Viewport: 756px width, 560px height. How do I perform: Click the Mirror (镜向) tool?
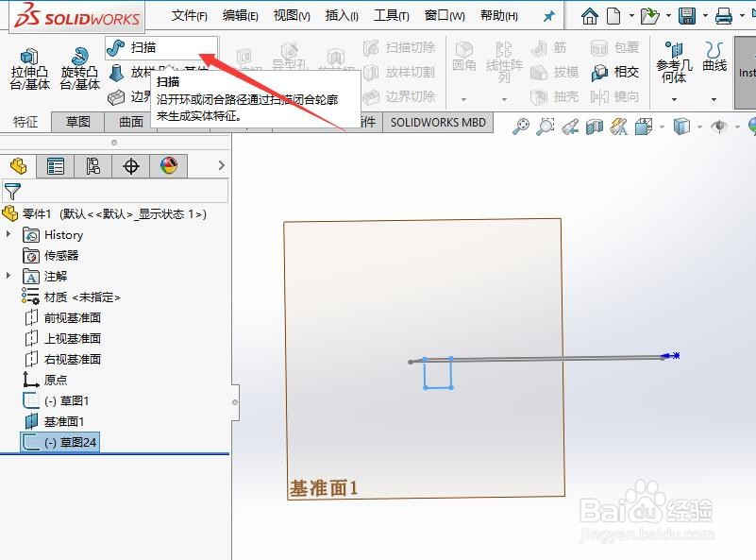pos(615,97)
